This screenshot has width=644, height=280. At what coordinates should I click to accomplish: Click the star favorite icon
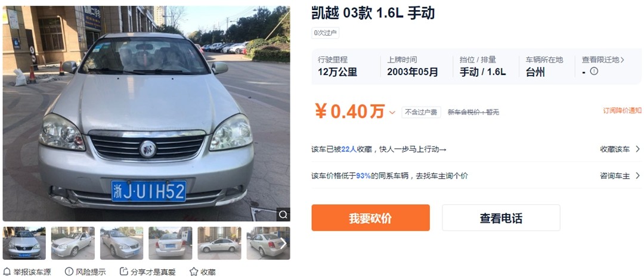(x=194, y=272)
